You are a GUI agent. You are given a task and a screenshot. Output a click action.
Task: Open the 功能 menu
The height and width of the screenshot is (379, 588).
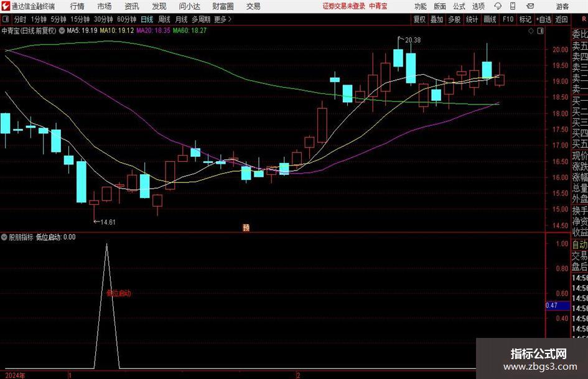pos(421,6)
